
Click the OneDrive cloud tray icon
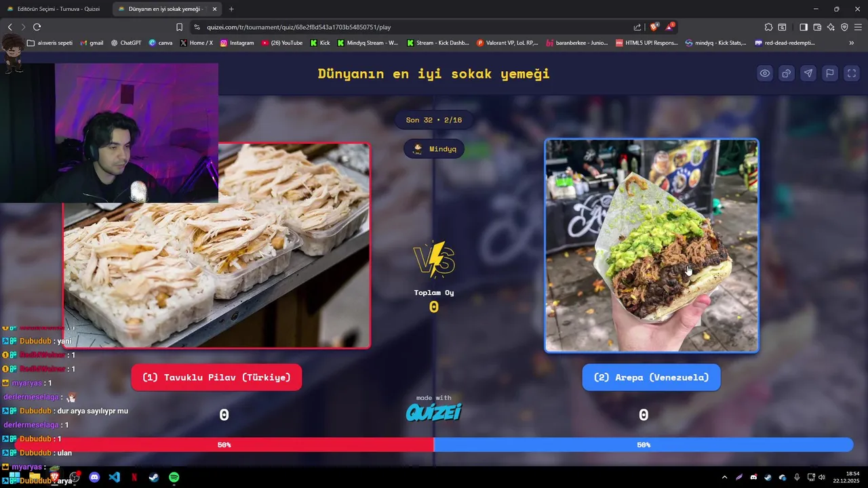click(x=782, y=477)
